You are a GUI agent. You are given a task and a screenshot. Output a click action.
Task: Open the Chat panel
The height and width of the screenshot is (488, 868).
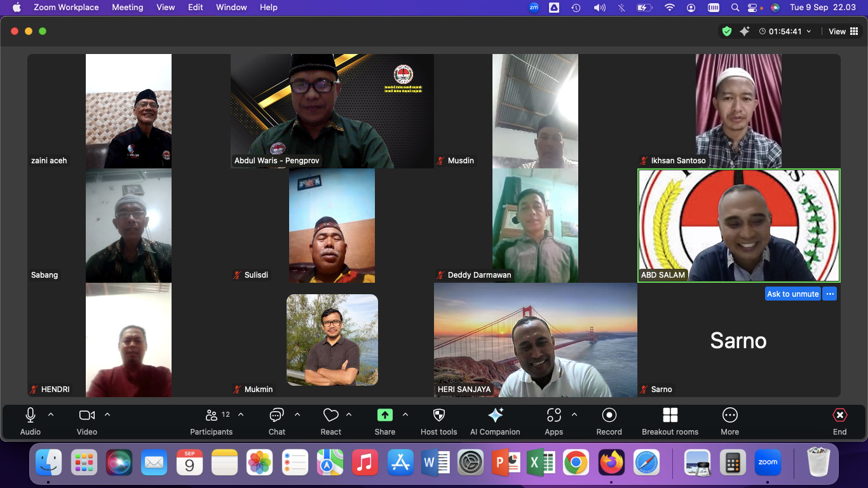pyautogui.click(x=276, y=421)
